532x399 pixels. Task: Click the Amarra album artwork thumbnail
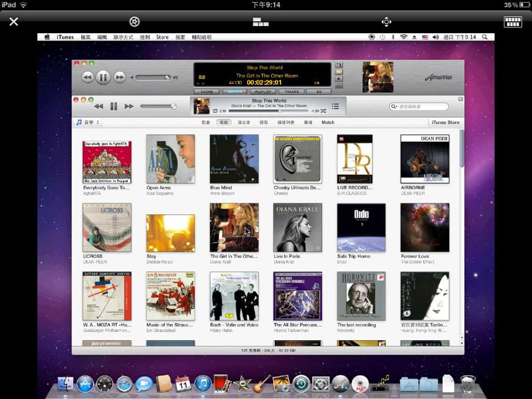[377, 77]
